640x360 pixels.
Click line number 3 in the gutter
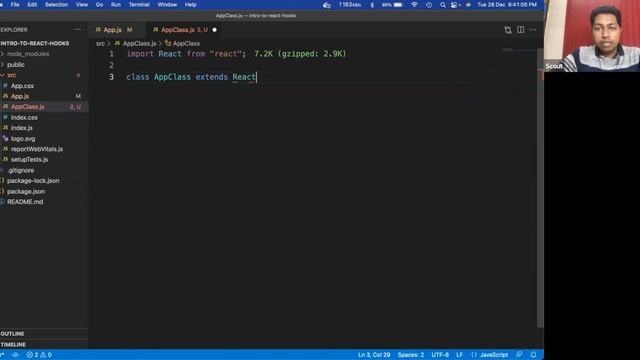(x=111, y=77)
